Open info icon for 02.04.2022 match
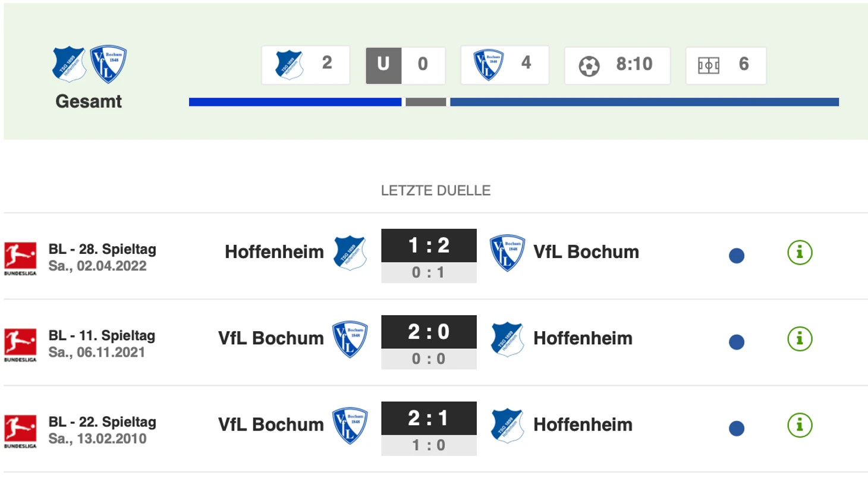 [x=800, y=253]
